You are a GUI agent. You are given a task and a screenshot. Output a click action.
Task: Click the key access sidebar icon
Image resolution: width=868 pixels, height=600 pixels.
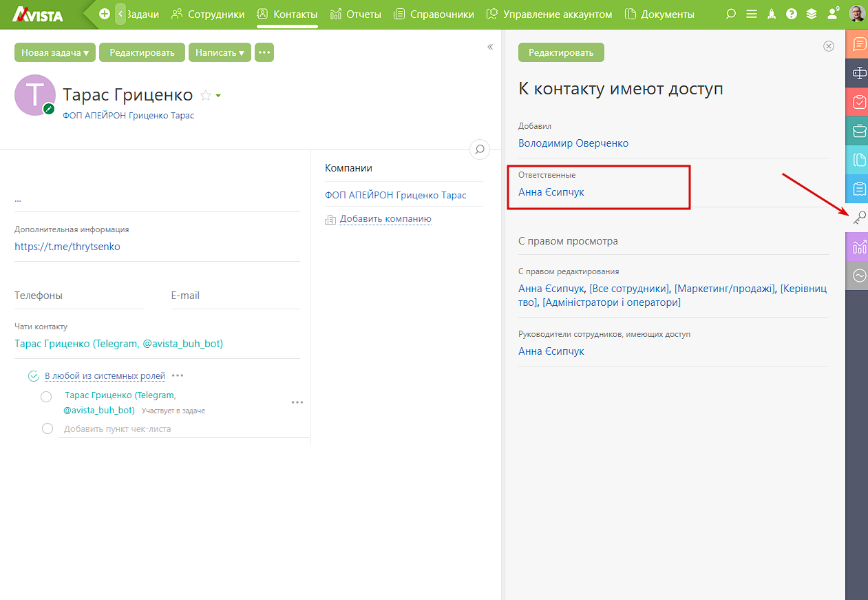(859, 218)
